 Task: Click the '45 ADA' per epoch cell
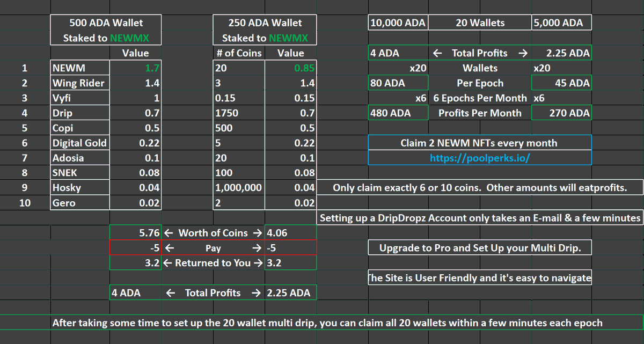(x=562, y=83)
